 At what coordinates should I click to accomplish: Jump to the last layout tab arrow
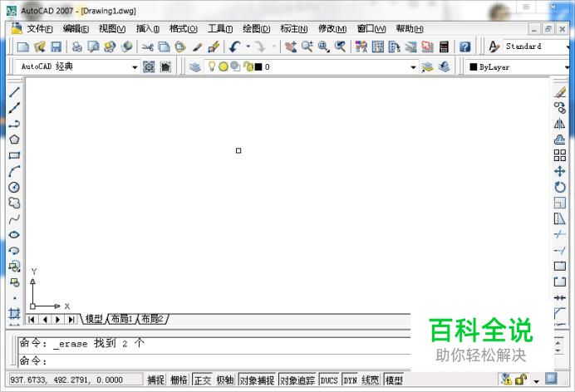pyautogui.click(x=71, y=320)
